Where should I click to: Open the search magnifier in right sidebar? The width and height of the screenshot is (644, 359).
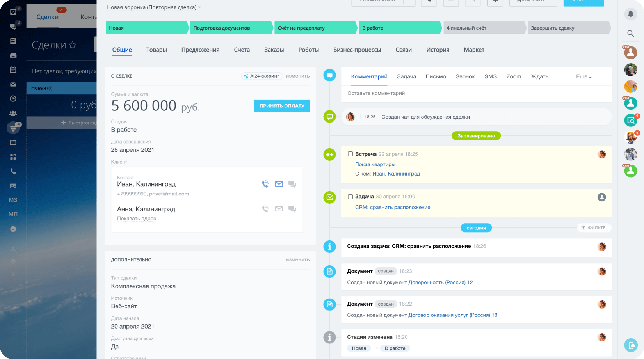tap(630, 34)
